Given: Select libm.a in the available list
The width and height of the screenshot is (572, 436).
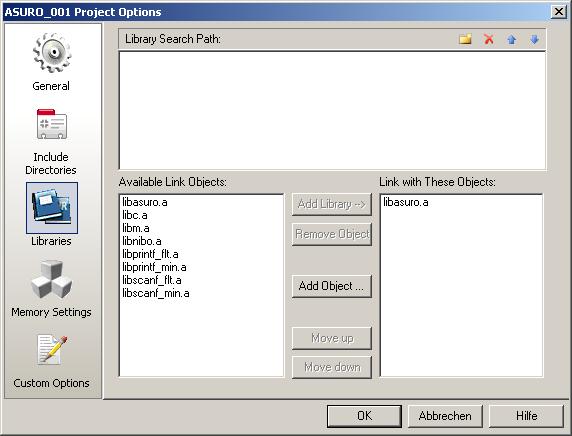Looking at the screenshot, I should (x=136, y=228).
